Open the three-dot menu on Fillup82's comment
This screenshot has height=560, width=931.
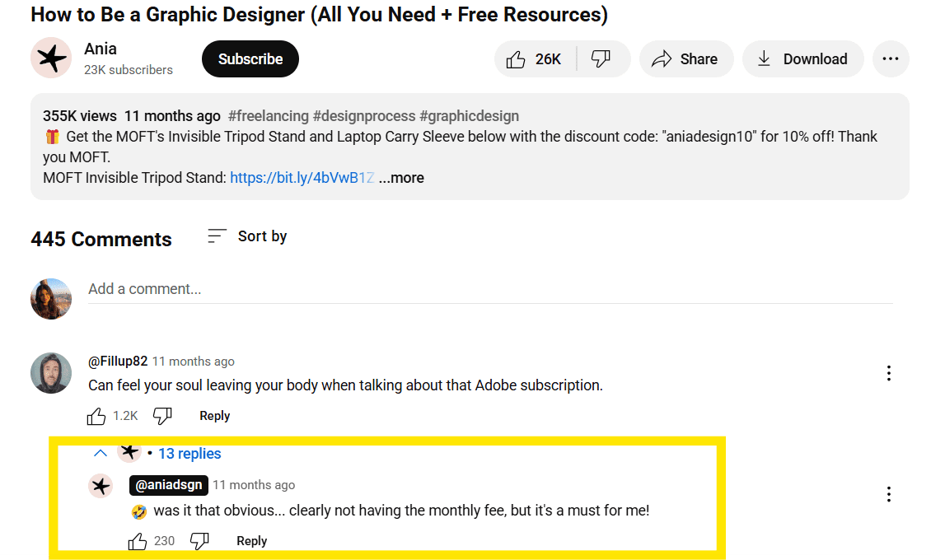point(889,373)
